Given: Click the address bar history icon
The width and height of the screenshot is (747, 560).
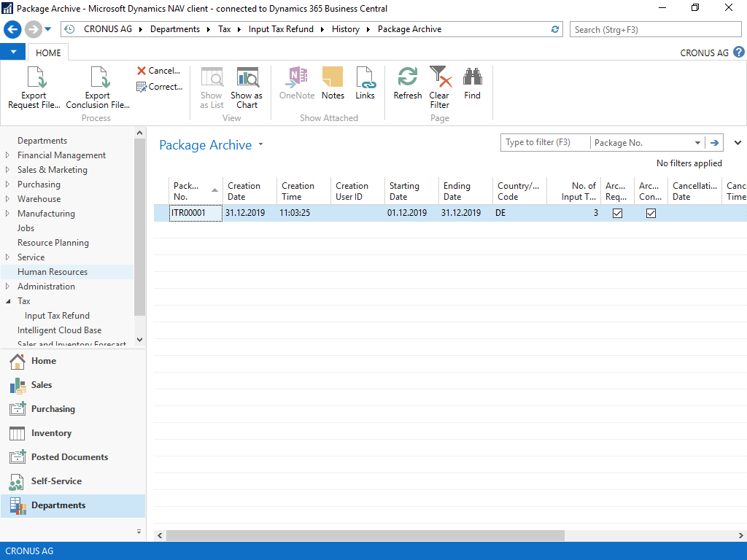Looking at the screenshot, I should click(x=69, y=29).
